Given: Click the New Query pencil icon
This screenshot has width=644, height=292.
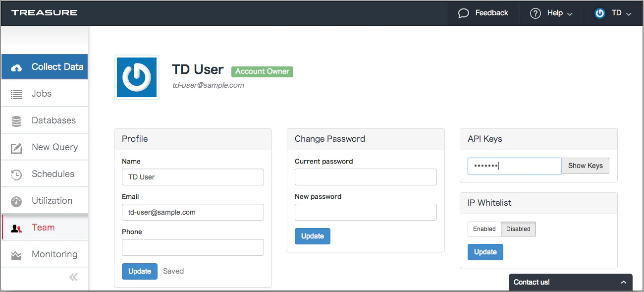Looking at the screenshot, I should click(x=16, y=148).
